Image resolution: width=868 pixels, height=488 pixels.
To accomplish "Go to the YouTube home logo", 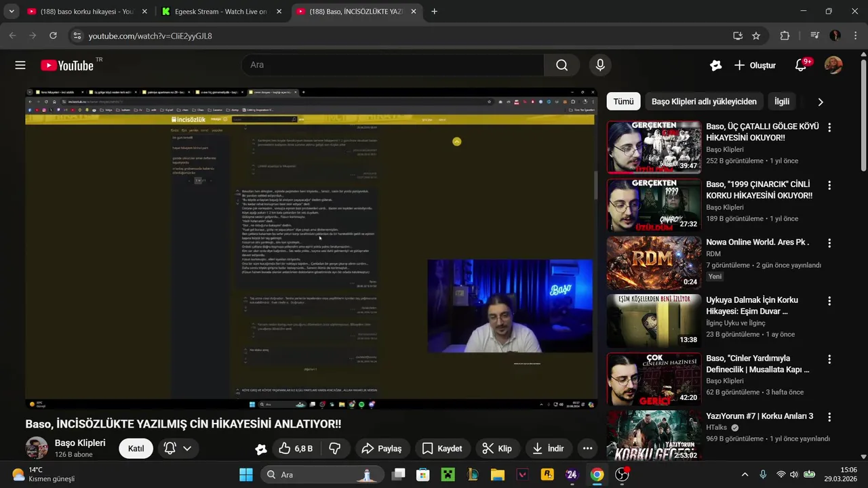I will tap(67, 65).
